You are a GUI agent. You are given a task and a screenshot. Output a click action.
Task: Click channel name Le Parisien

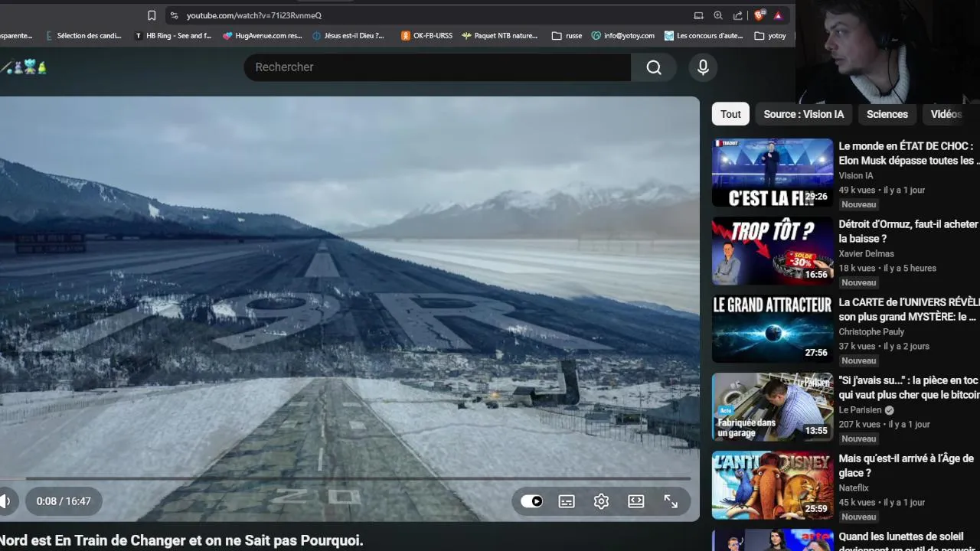(861, 409)
